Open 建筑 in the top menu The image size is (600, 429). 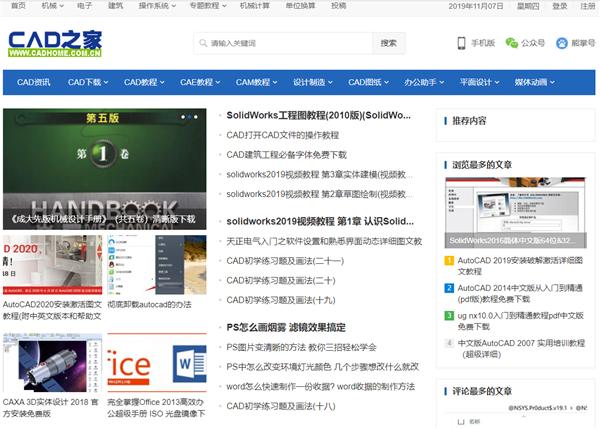(116, 6)
